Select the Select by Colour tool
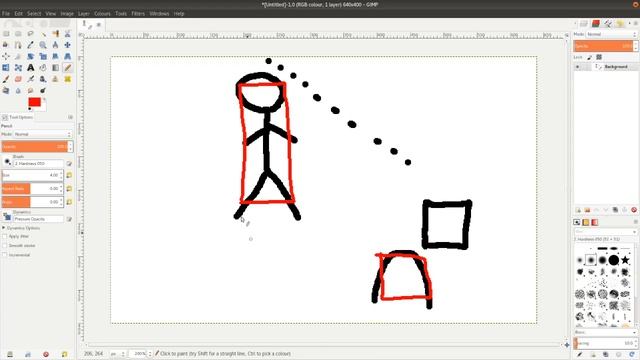 tap(55, 34)
